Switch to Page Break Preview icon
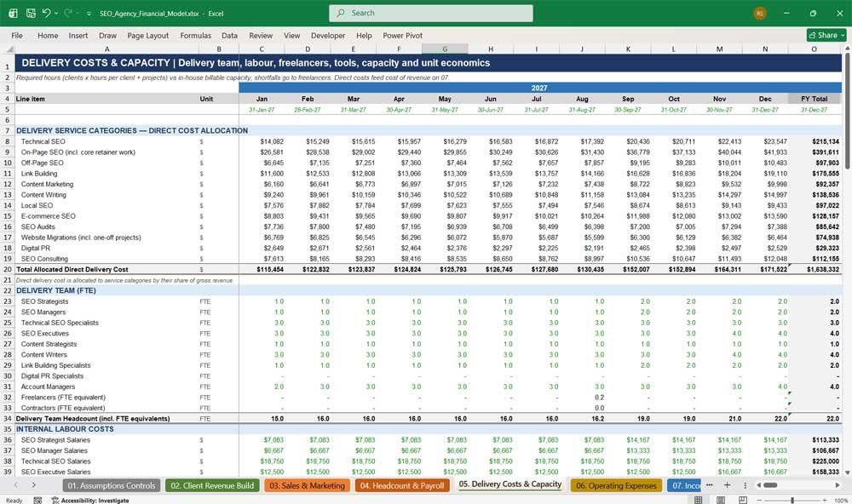This screenshot has width=852, height=504. pyautogui.click(x=743, y=500)
